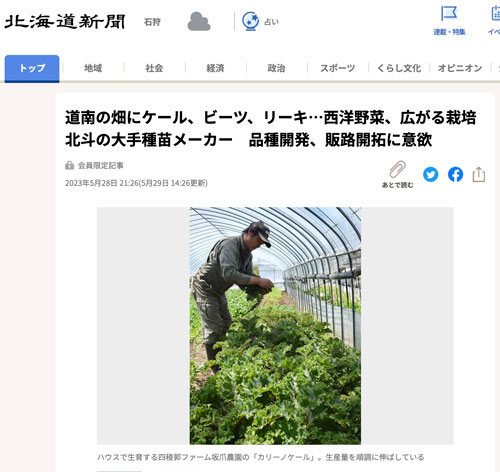Go to the 社会 section
The image size is (500, 472).
click(x=154, y=68)
